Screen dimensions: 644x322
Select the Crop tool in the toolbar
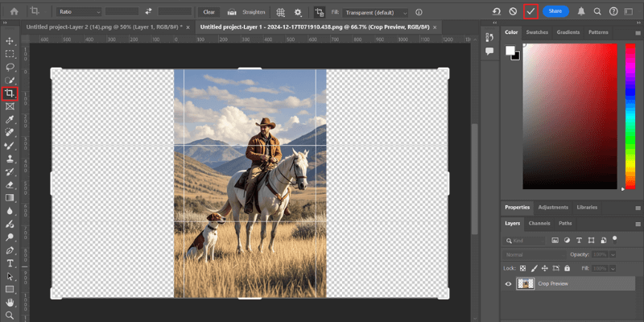tap(10, 93)
